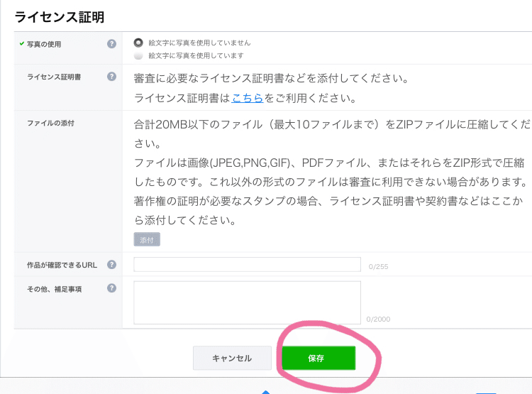This screenshot has width=532, height=394.
Task: Focus the 作品が確認できるURL input field
Action: [247, 264]
